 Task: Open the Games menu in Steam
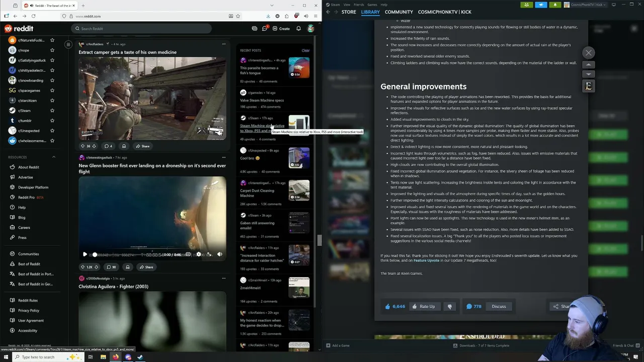(372, 5)
